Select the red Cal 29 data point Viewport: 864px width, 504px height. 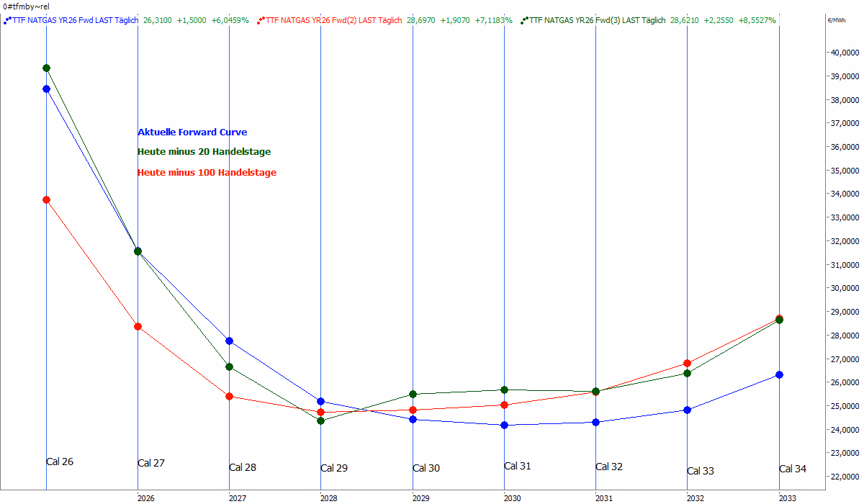click(x=320, y=413)
